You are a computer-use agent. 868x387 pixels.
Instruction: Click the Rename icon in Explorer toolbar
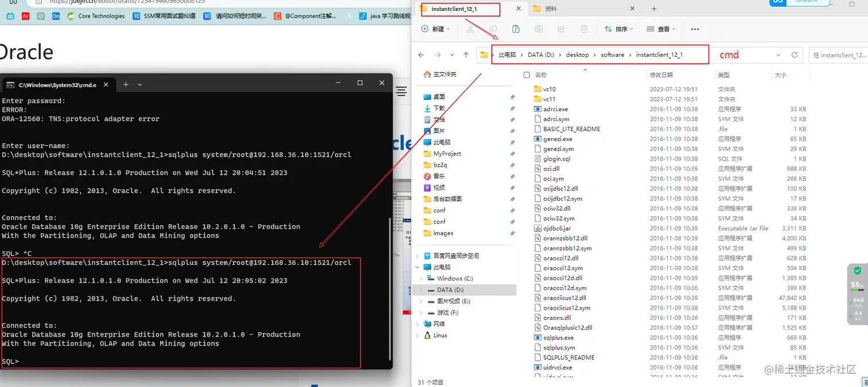tap(538, 29)
